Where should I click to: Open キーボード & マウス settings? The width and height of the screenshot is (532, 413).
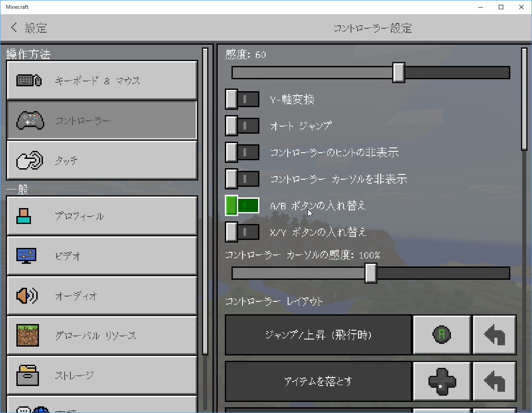[102, 81]
